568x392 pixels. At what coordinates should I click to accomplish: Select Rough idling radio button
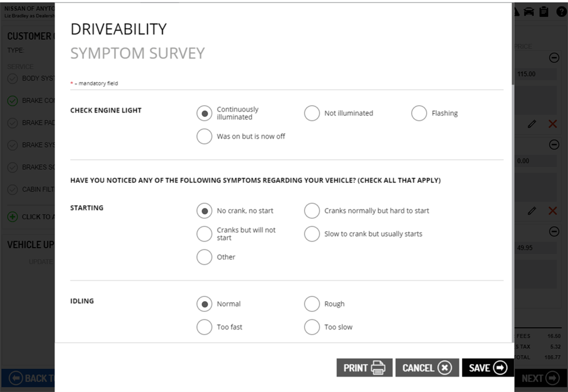point(312,304)
